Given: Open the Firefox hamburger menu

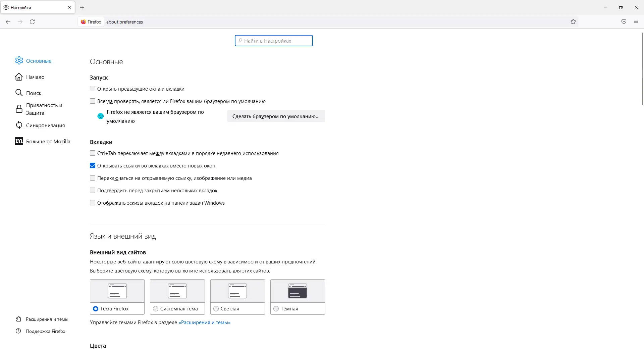Looking at the screenshot, I should [636, 22].
